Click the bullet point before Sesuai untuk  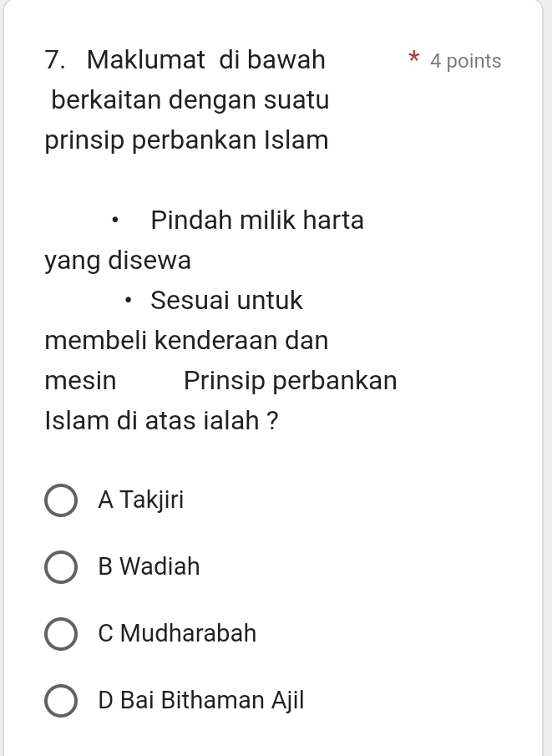[129, 300]
